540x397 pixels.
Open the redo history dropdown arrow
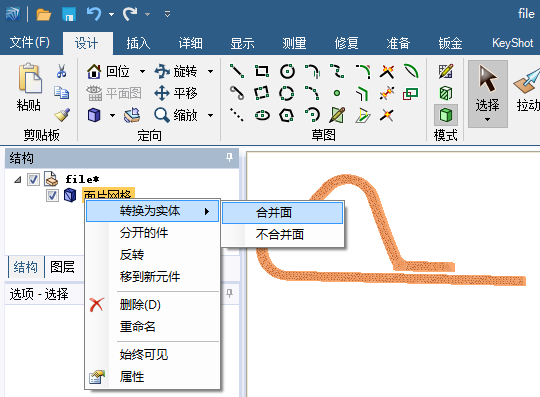(147, 14)
